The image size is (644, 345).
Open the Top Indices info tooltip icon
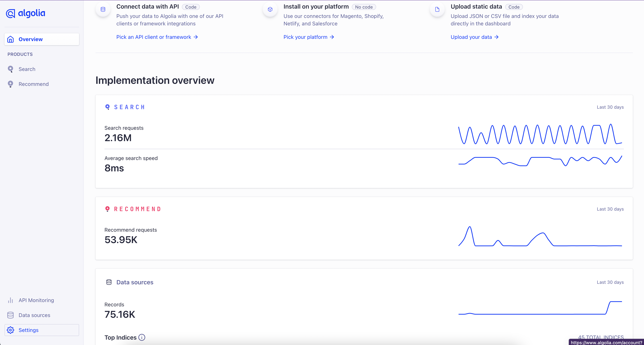point(141,337)
